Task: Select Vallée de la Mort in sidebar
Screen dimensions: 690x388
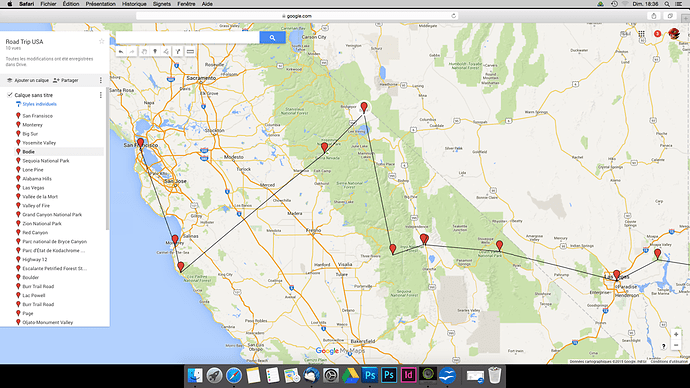Action: 40,197
